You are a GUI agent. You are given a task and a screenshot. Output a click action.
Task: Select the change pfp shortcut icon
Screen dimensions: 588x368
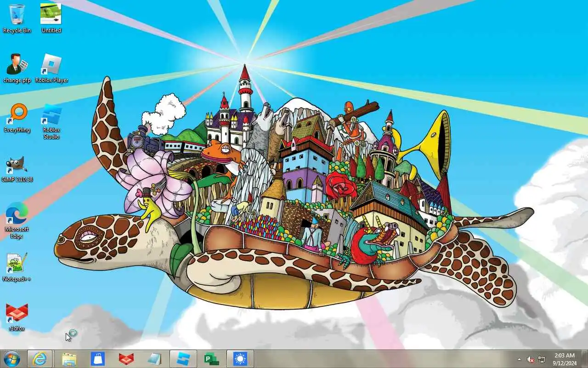point(17,68)
